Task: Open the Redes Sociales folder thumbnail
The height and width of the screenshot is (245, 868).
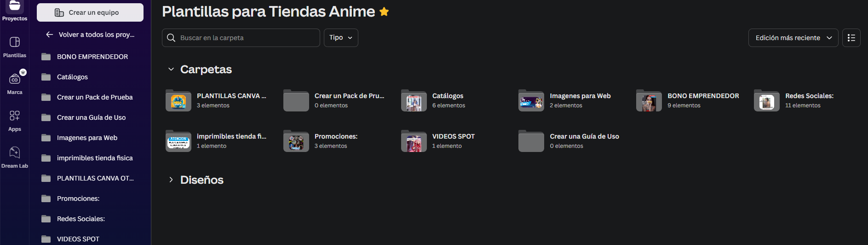Action: tap(766, 101)
